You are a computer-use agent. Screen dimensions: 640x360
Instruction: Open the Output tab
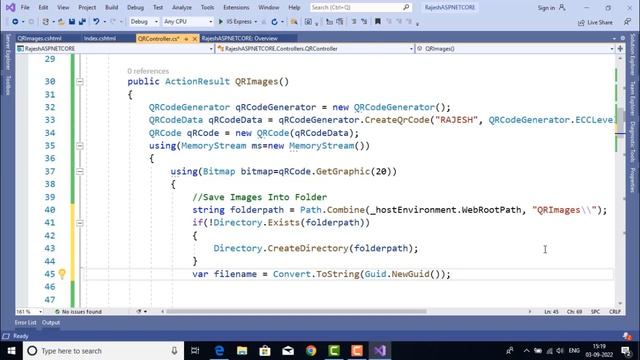pos(51,322)
